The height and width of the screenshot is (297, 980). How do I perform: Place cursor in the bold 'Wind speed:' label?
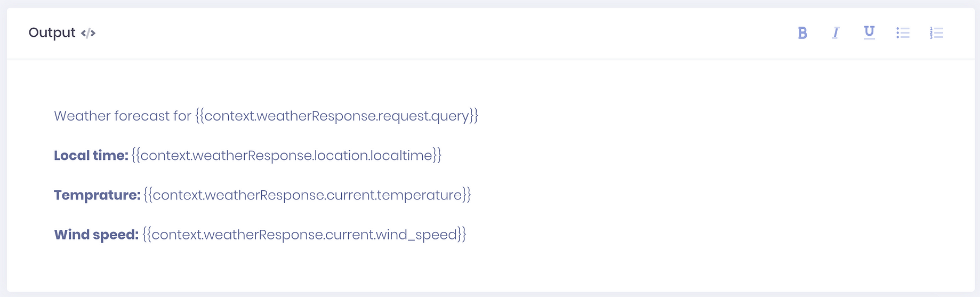pos(97,235)
